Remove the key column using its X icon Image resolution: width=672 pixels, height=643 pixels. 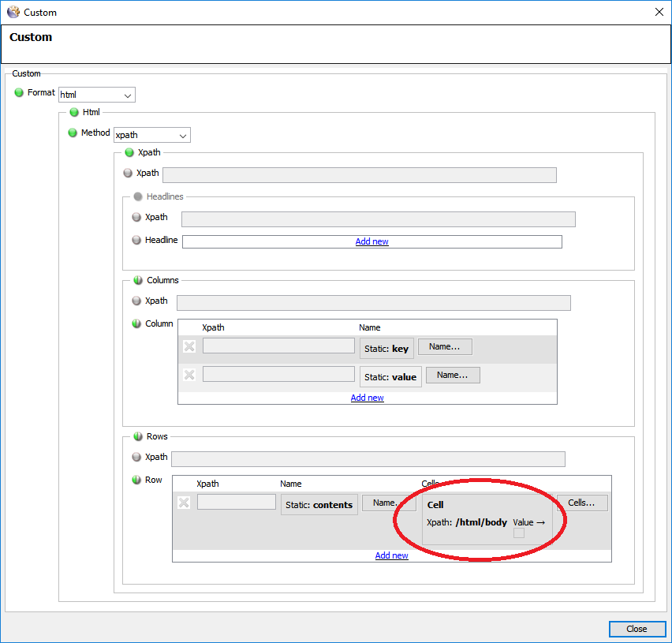click(x=189, y=346)
